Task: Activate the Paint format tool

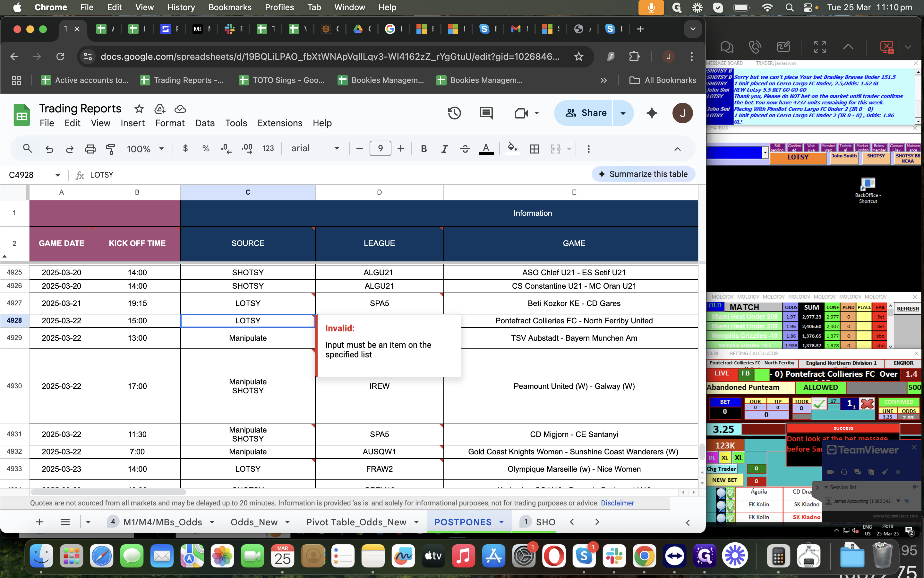Action: [x=110, y=148]
